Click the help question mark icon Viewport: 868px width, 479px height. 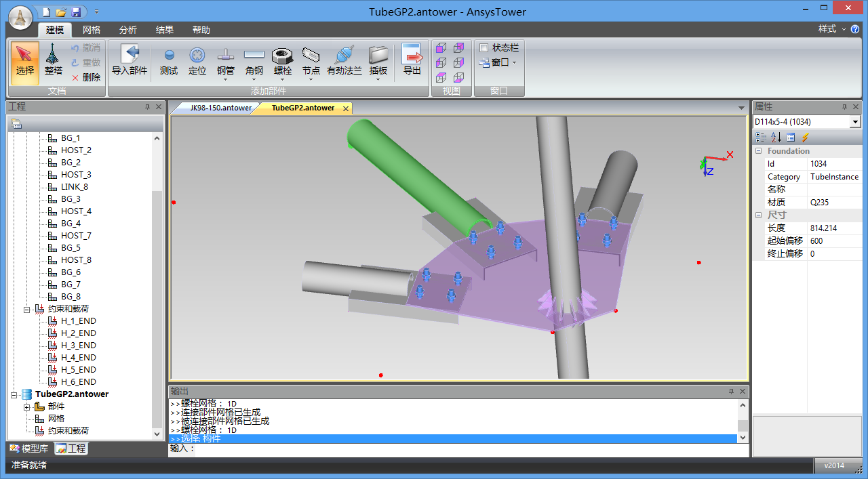pyautogui.click(x=855, y=29)
